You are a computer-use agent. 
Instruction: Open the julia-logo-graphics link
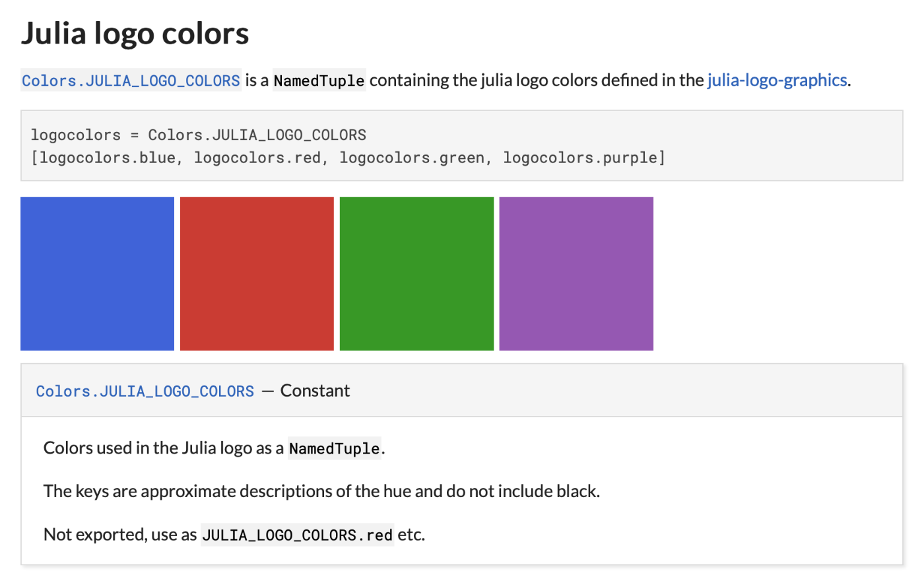[777, 80]
